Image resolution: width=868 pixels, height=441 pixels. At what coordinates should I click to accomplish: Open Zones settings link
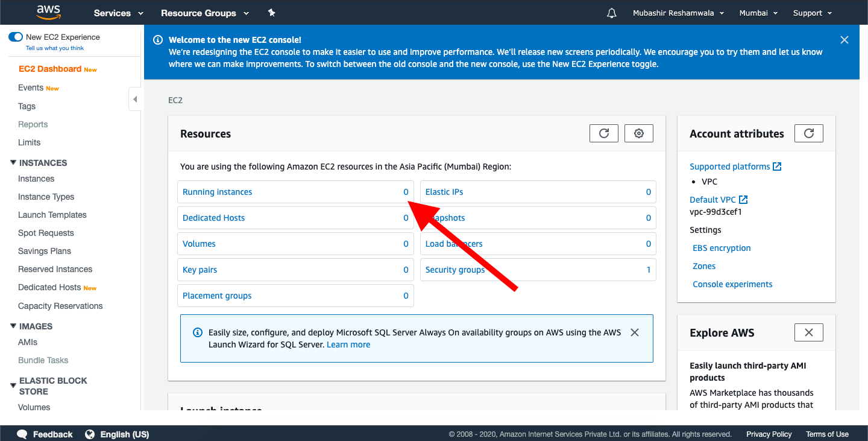click(704, 266)
